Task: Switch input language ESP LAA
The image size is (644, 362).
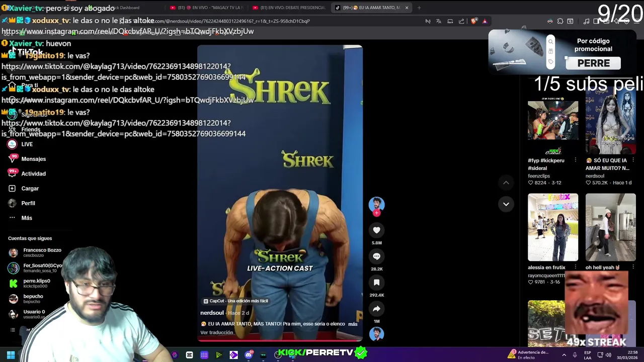Action: tap(588, 355)
